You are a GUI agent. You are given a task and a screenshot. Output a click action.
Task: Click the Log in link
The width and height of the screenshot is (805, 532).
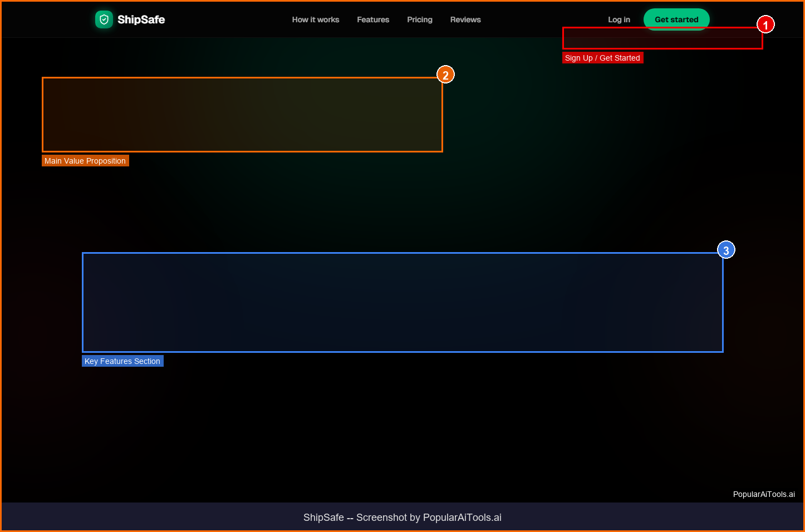(x=619, y=19)
